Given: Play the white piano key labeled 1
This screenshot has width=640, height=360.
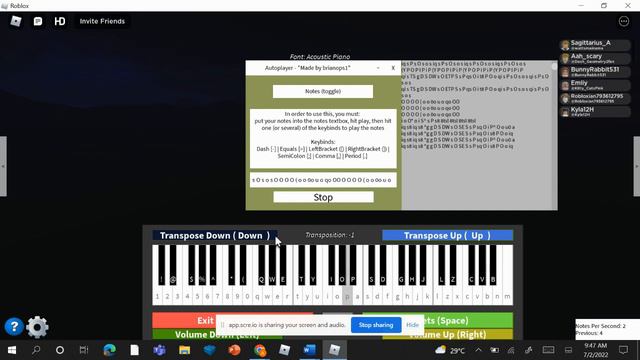Looking at the screenshot, I should point(157,296).
